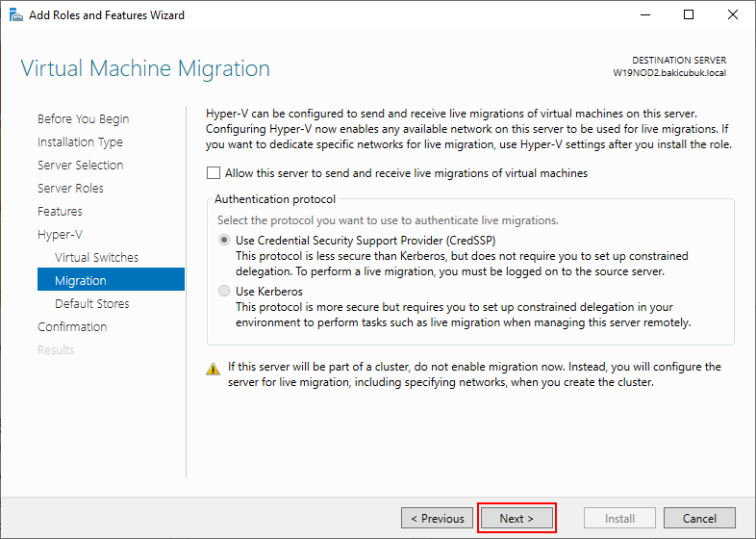Click the wizard icon in the title bar

pos(16,15)
